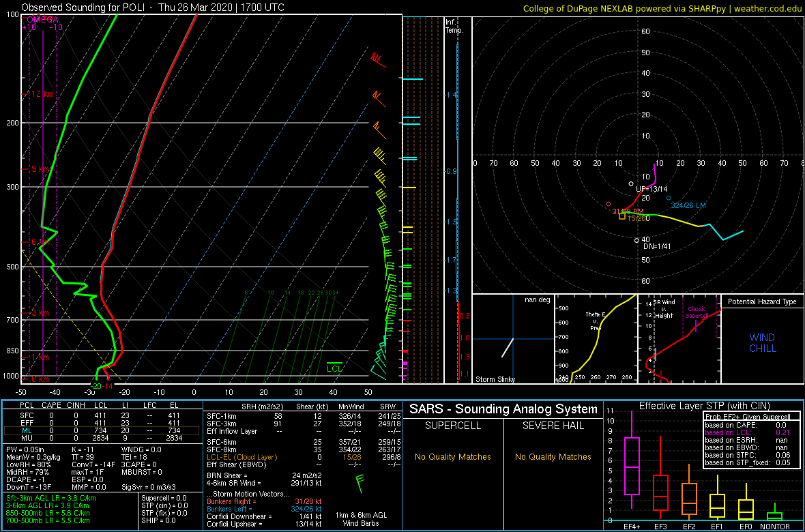Click the SHIP = 0.0 value
The width and height of the screenshot is (805, 532).
pos(160,520)
